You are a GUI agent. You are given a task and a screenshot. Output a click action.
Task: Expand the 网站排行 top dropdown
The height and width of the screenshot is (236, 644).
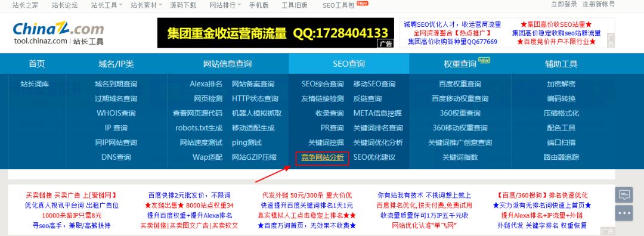click(225, 5)
